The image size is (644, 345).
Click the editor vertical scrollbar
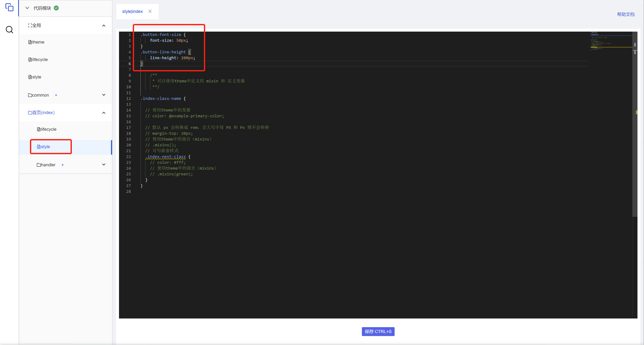(x=635, y=124)
